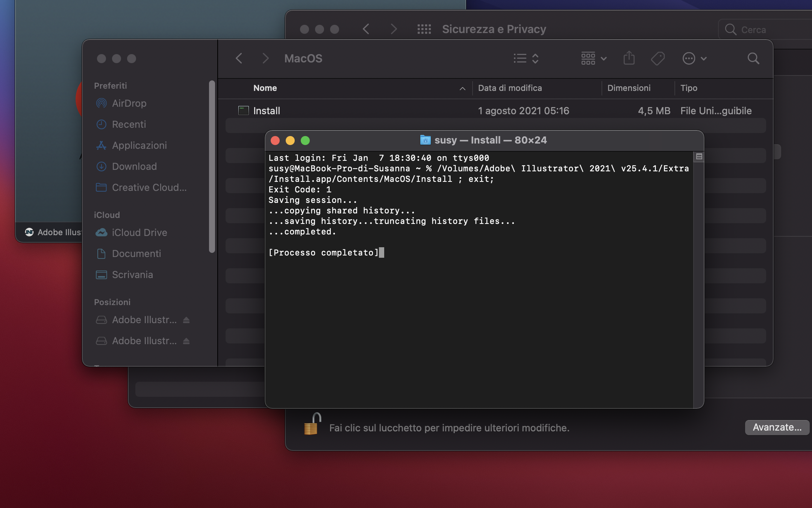Viewport: 812px width, 508px height.
Task: Open the Finder group-by grid dropdown
Action: [594, 58]
